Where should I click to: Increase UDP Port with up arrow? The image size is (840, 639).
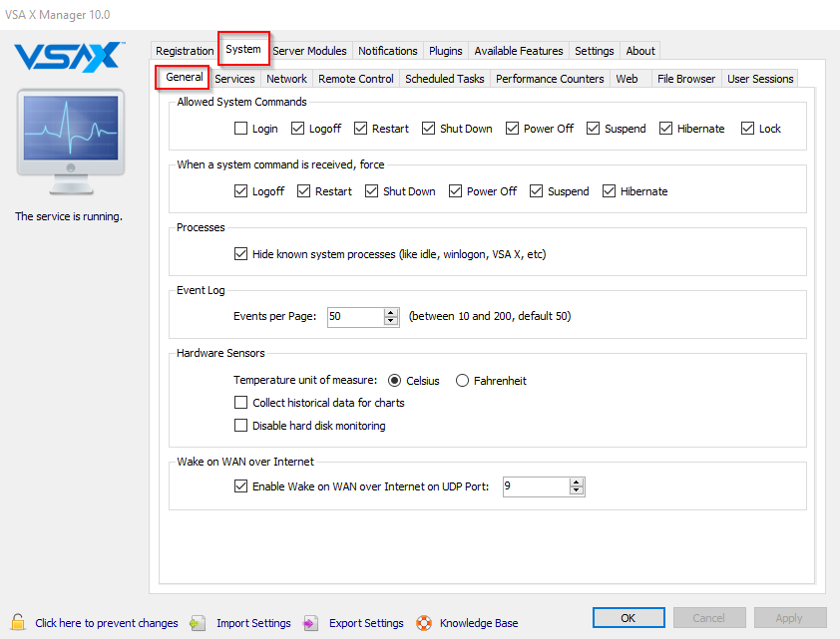(577, 482)
